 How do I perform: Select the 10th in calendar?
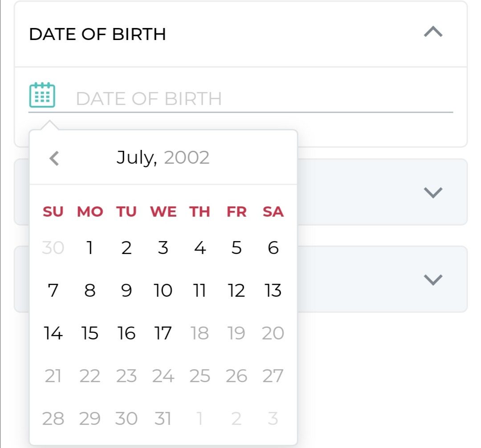point(163,291)
